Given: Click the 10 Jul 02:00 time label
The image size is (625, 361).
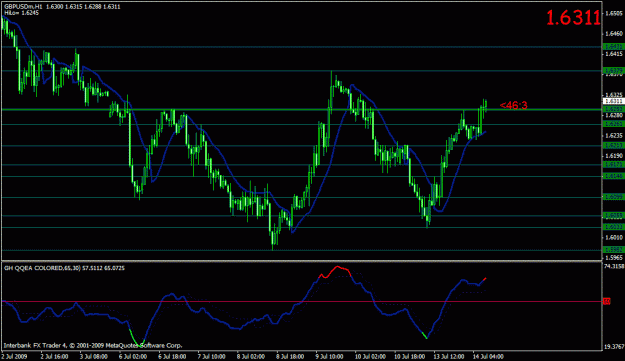Looking at the screenshot, I should tap(370, 356).
